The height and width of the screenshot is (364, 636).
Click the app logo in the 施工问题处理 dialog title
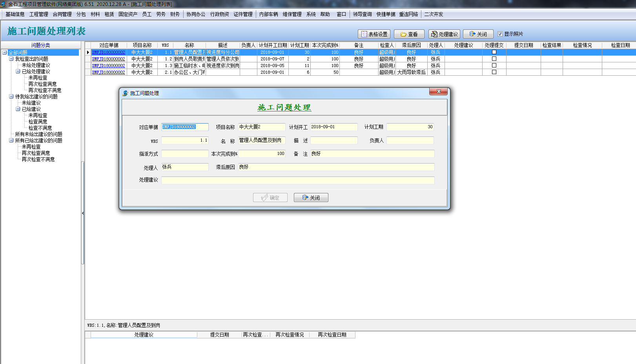point(125,93)
